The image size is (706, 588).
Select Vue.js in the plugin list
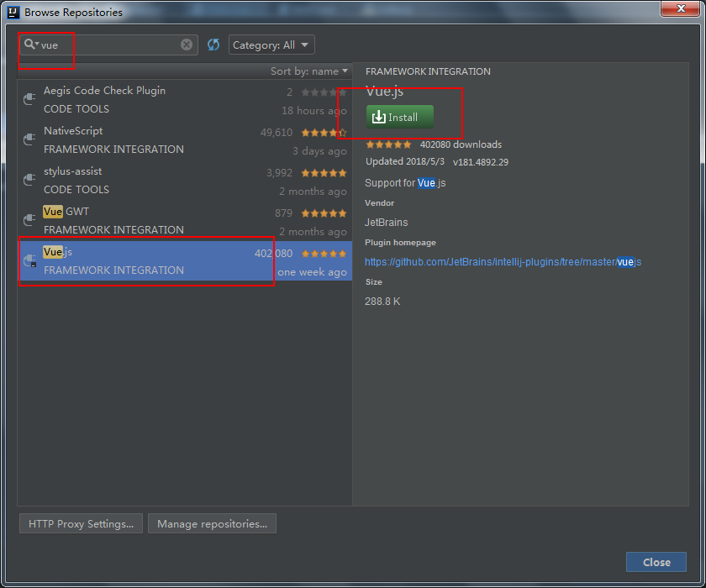tap(185, 261)
